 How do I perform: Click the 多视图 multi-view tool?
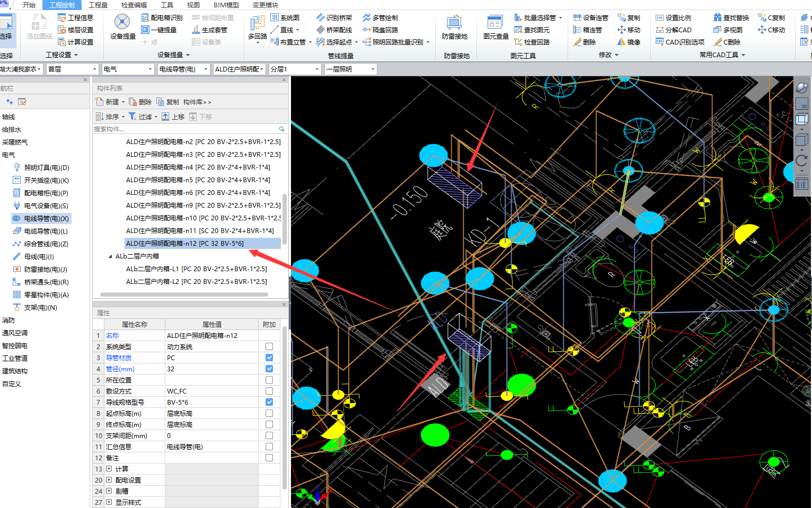(728, 30)
